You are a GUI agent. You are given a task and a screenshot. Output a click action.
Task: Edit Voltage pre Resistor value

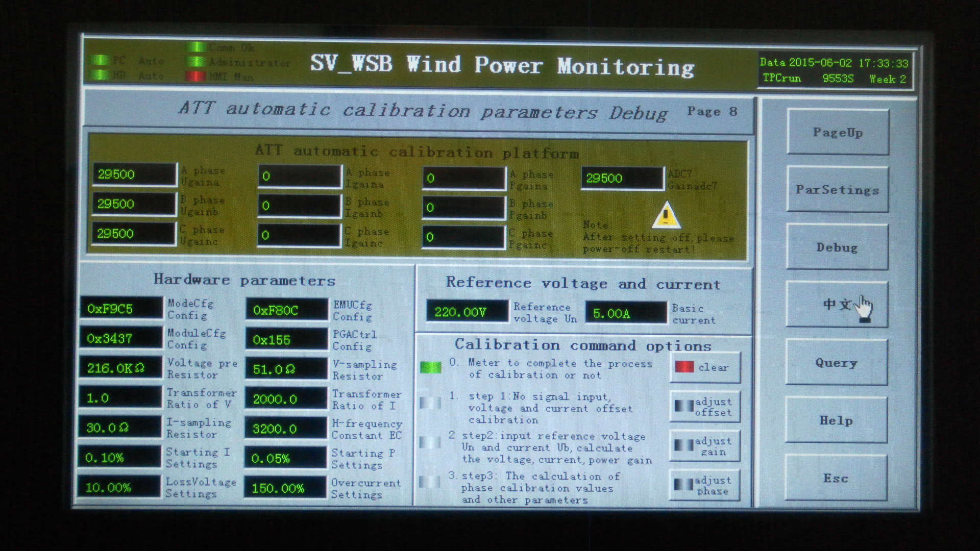[x=121, y=368]
